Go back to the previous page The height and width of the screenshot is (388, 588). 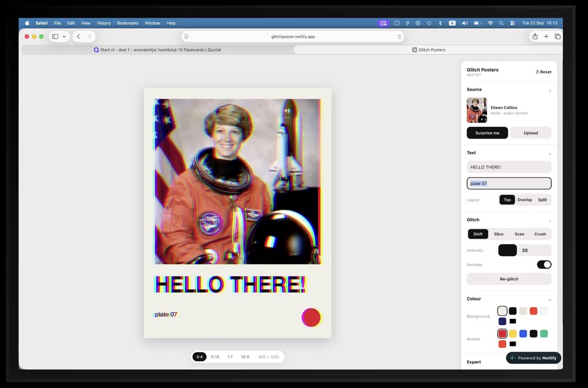(x=78, y=37)
